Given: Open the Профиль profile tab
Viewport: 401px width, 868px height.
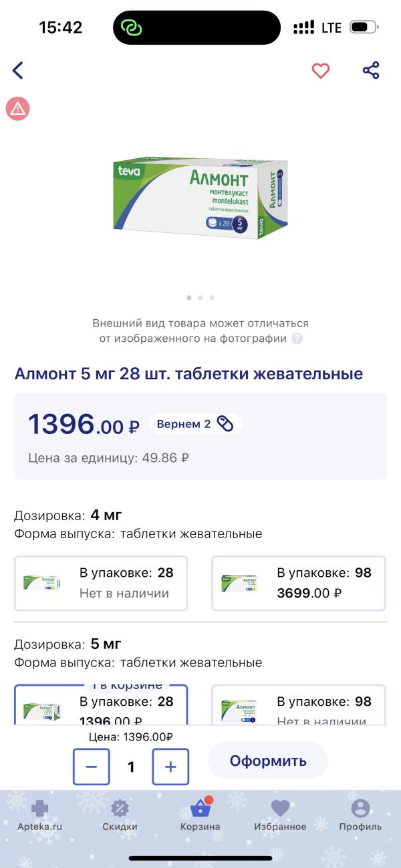Looking at the screenshot, I should [x=360, y=815].
